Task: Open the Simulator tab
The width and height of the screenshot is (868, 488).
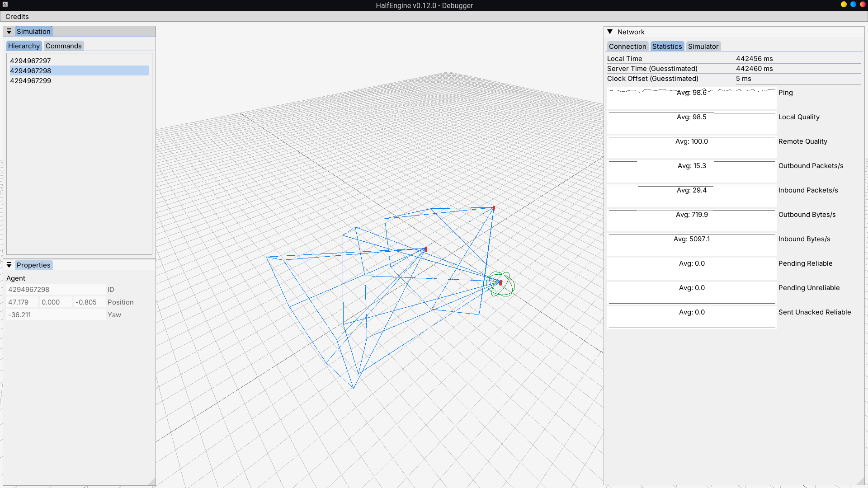Action: (703, 47)
